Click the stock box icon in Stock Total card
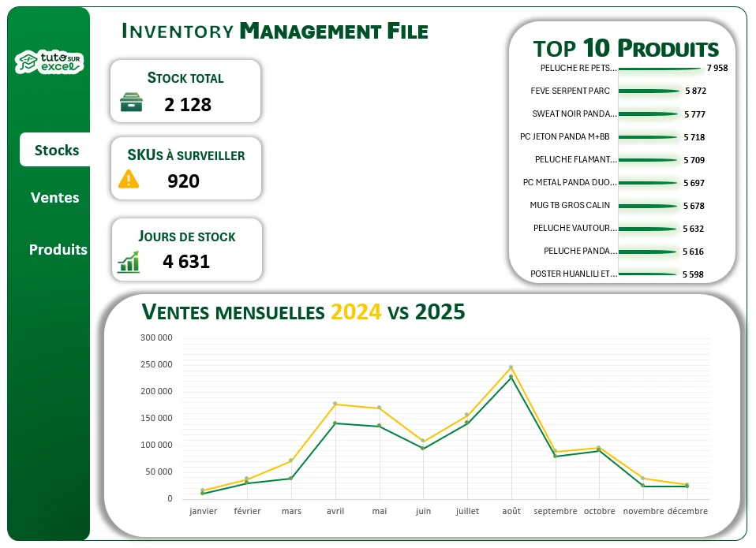 click(x=131, y=102)
